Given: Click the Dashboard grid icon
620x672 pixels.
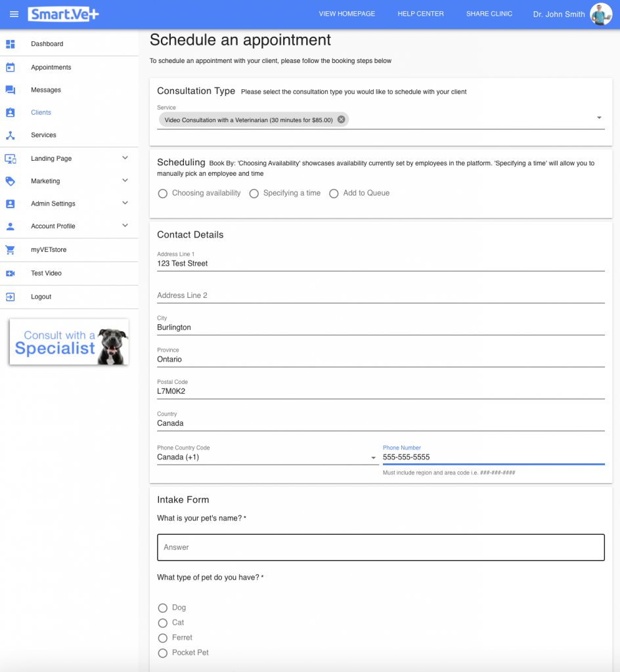Looking at the screenshot, I should tap(11, 44).
